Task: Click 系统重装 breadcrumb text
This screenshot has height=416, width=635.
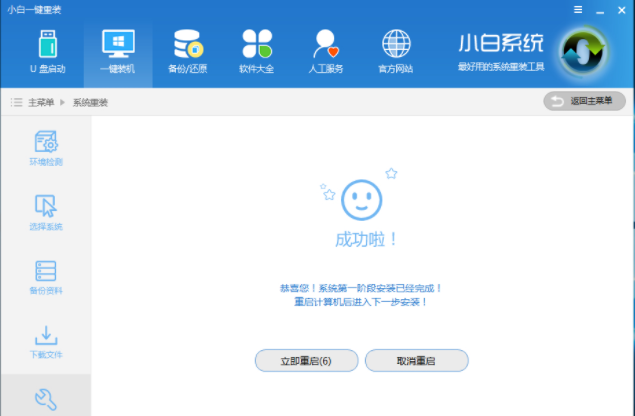Action: [x=90, y=102]
